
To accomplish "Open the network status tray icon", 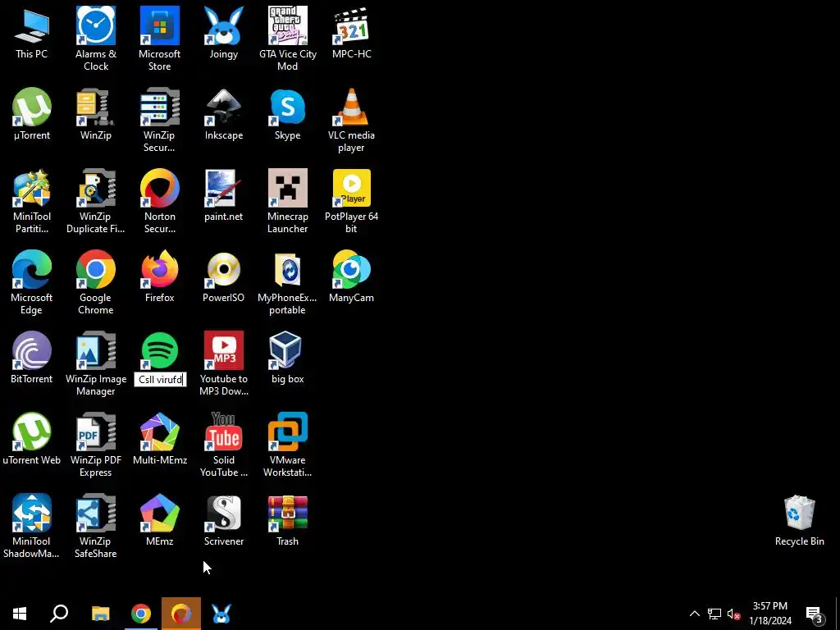I will tap(714, 614).
